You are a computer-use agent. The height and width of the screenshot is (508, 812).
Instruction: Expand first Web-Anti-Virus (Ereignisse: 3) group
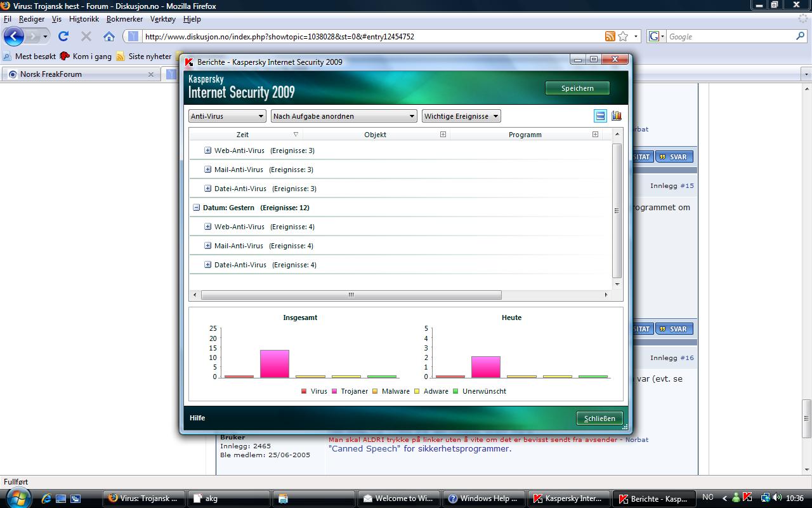pyautogui.click(x=207, y=150)
